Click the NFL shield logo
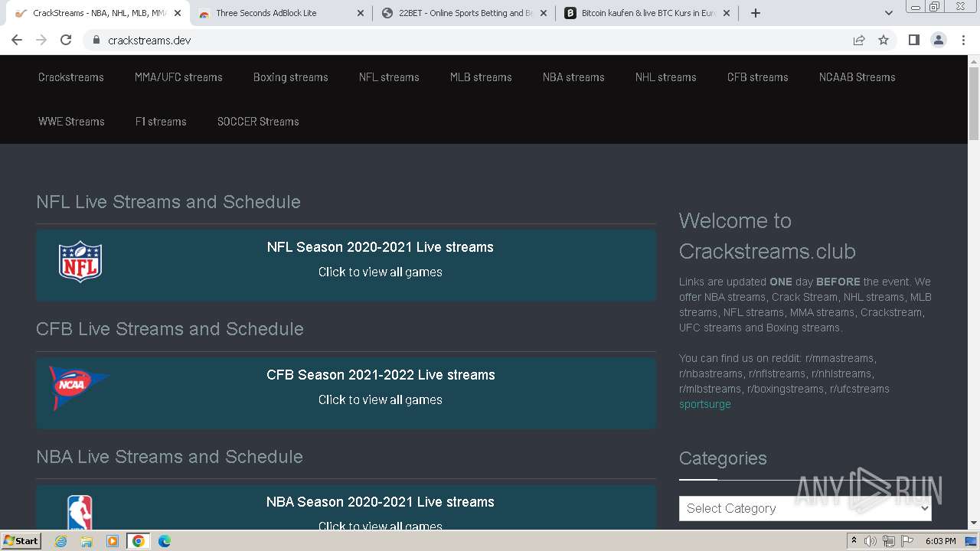Viewport: 980px width, 551px height. pyautogui.click(x=80, y=262)
